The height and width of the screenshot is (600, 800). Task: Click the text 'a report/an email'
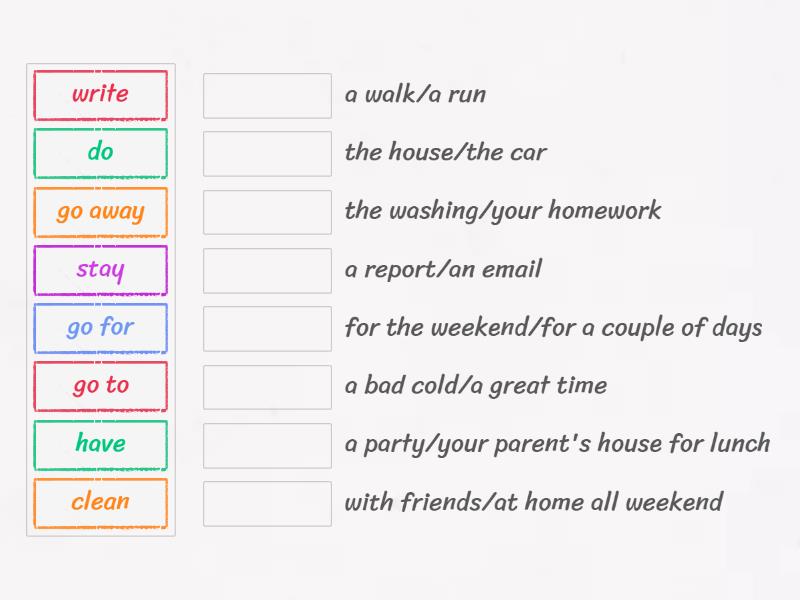(443, 270)
